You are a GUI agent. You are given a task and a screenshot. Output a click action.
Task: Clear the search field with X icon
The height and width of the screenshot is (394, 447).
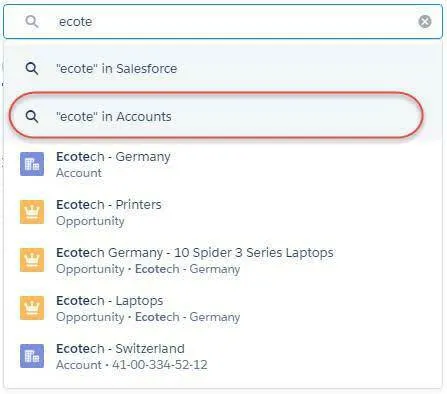point(425,22)
